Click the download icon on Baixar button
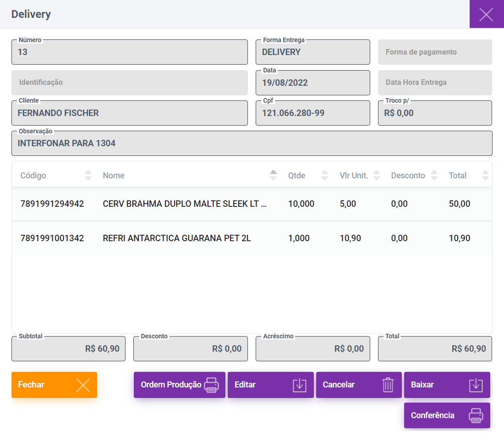 click(476, 385)
